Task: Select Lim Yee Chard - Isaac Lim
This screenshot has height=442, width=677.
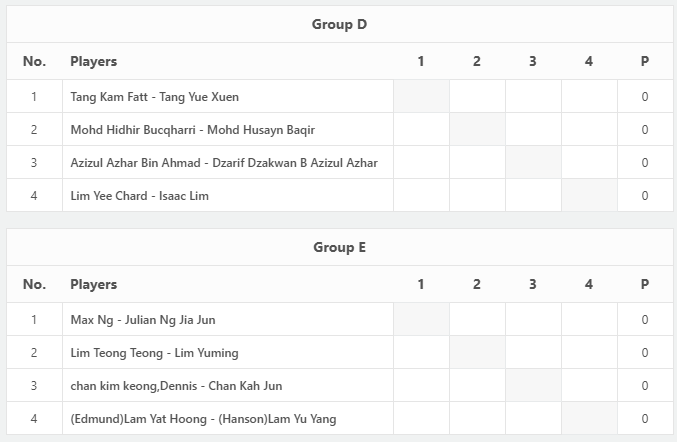Action: point(139,196)
